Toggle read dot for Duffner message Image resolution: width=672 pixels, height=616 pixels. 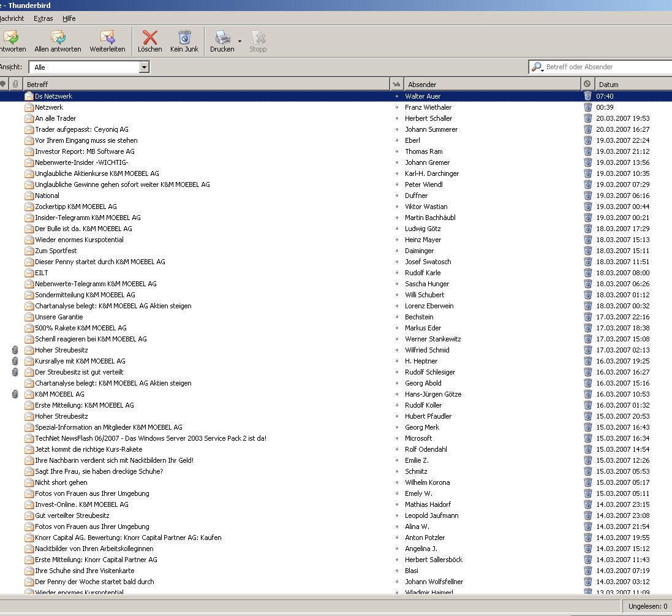point(397,196)
